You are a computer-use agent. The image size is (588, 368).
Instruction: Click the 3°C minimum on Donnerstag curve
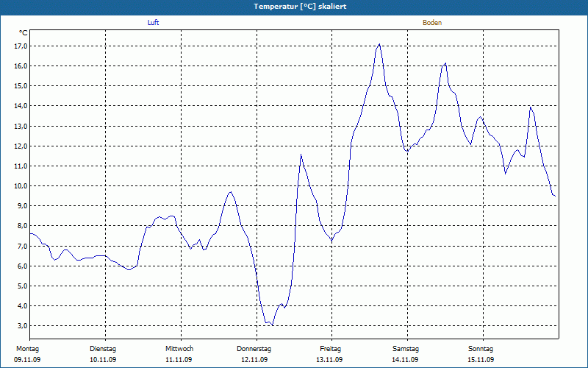pos(272,325)
